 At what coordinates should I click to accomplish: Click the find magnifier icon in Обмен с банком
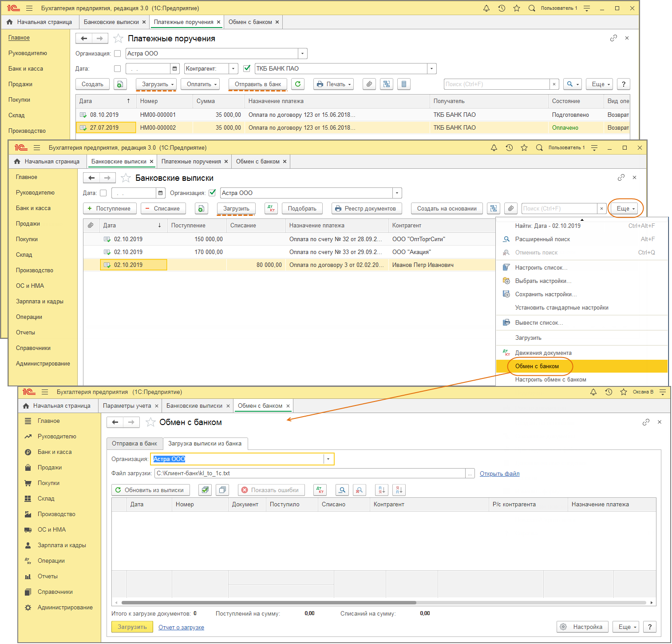point(342,490)
